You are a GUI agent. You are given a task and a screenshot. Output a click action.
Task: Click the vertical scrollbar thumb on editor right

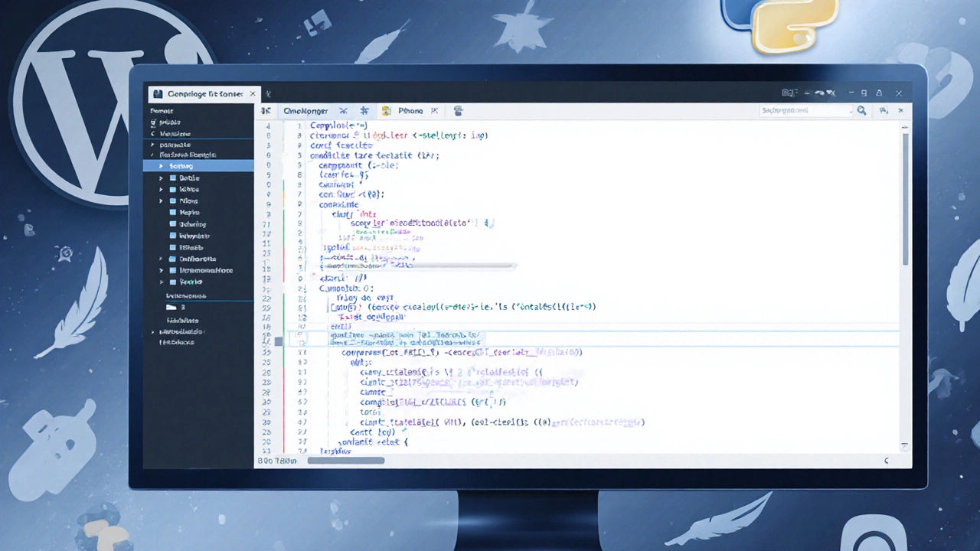click(905, 199)
